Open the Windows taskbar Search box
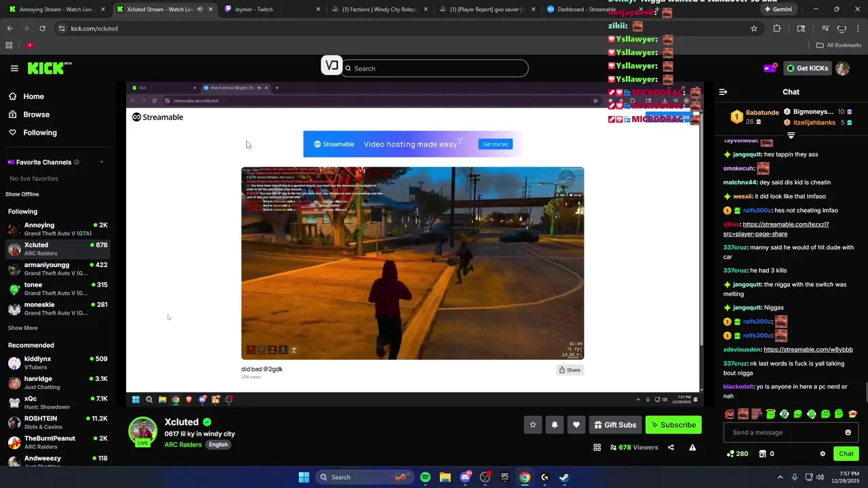 tap(366, 477)
